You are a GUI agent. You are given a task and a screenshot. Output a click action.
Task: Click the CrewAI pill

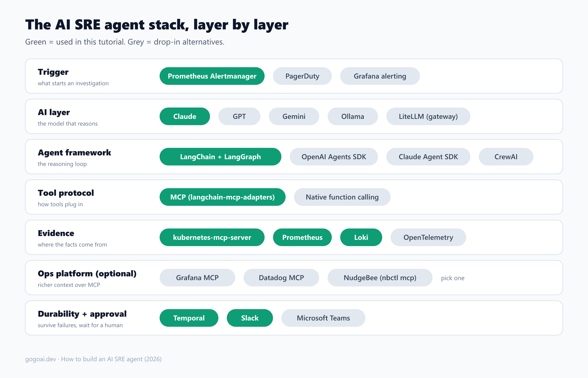506,157
